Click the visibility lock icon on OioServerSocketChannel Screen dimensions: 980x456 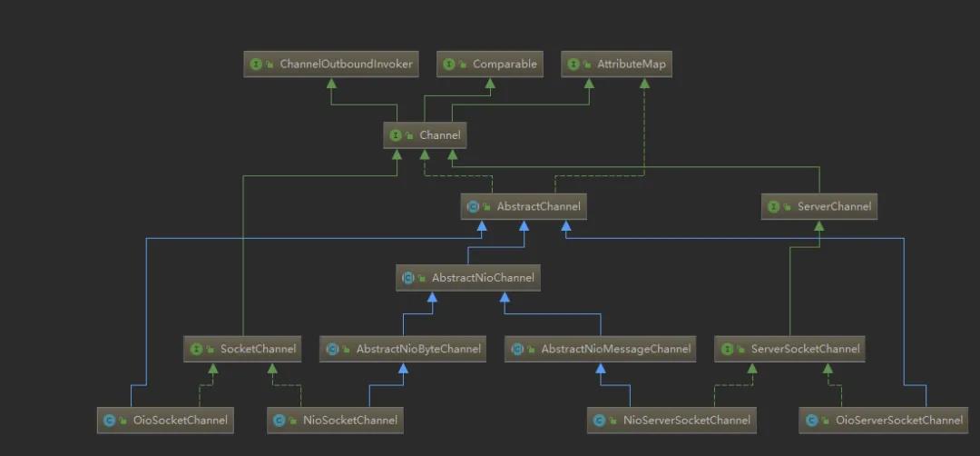(x=825, y=421)
